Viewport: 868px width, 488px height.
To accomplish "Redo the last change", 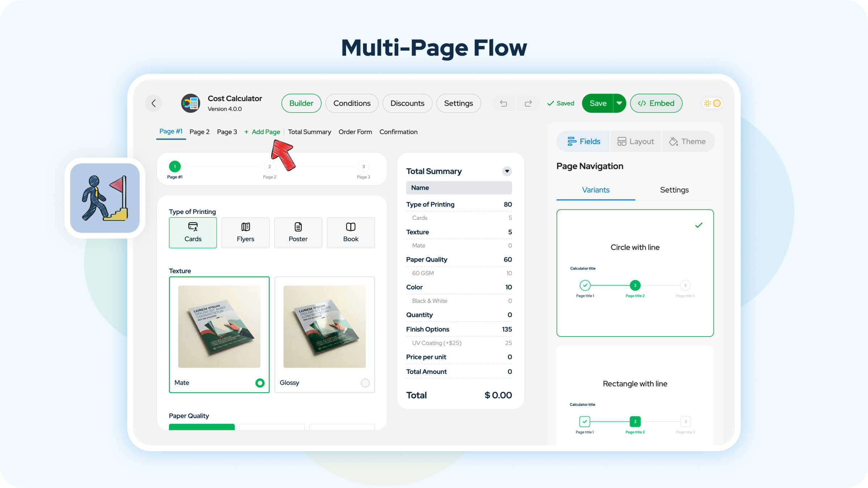I will (528, 103).
